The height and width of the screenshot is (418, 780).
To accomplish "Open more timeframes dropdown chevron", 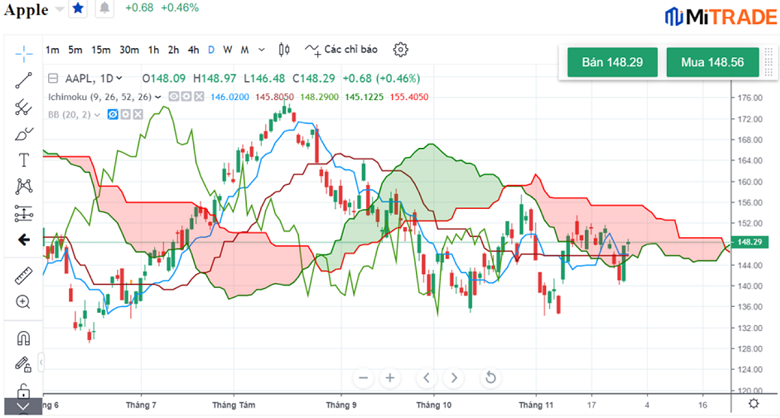I will (x=262, y=50).
